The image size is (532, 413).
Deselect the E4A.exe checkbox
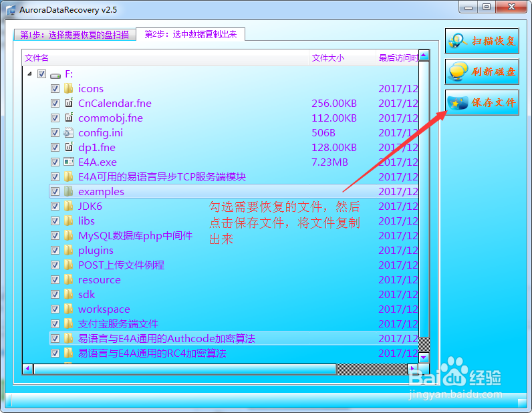pyautogui.click(x=55, y=162)
